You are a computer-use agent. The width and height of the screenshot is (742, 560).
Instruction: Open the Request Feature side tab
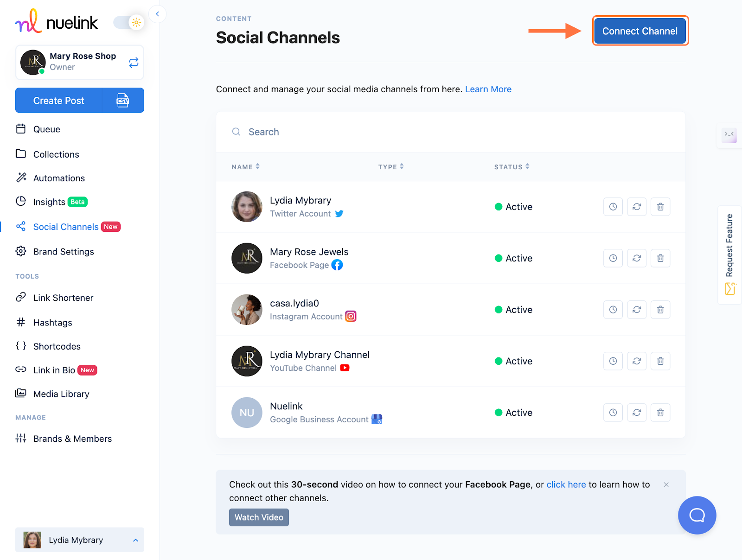730,255
